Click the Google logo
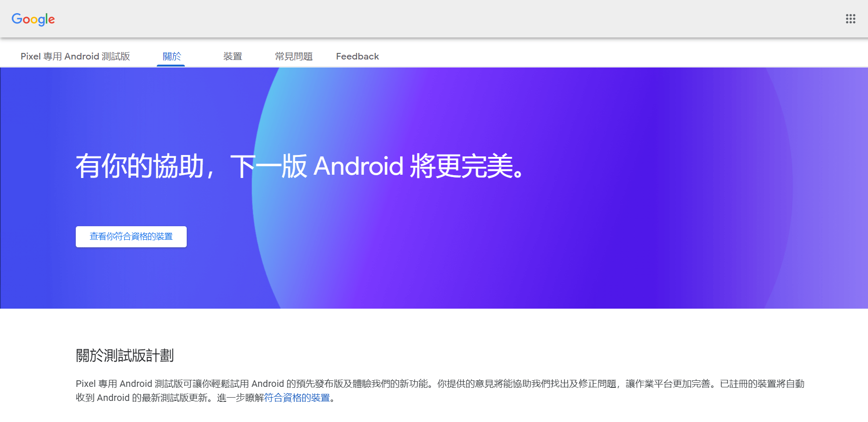The width and height of the screenshot is (868, 422). pos(33,19)
